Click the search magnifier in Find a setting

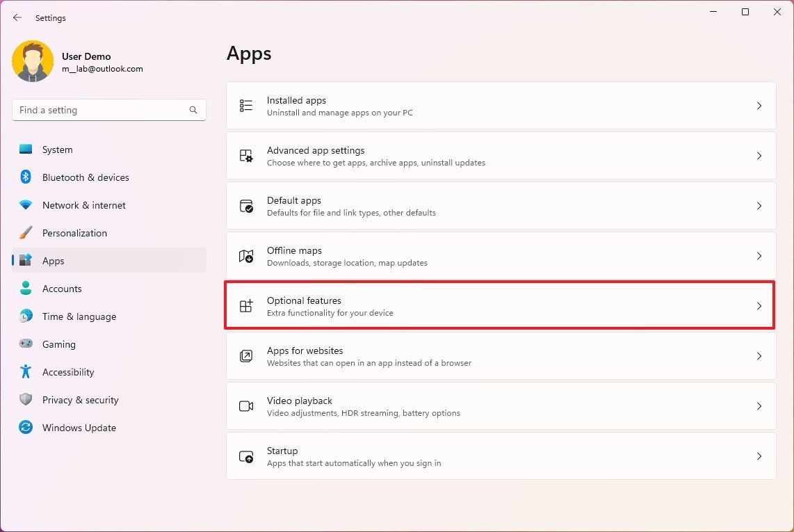point(193,110)
